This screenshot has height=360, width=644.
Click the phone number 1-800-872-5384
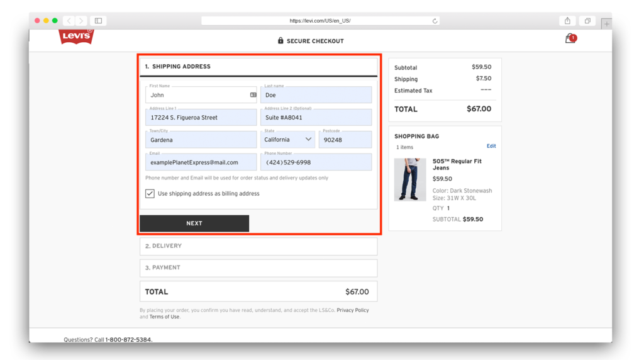128,339
